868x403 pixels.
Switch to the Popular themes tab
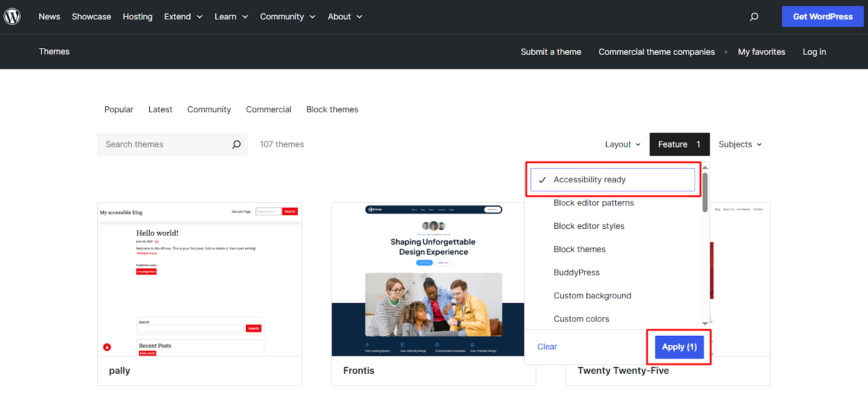119,110
